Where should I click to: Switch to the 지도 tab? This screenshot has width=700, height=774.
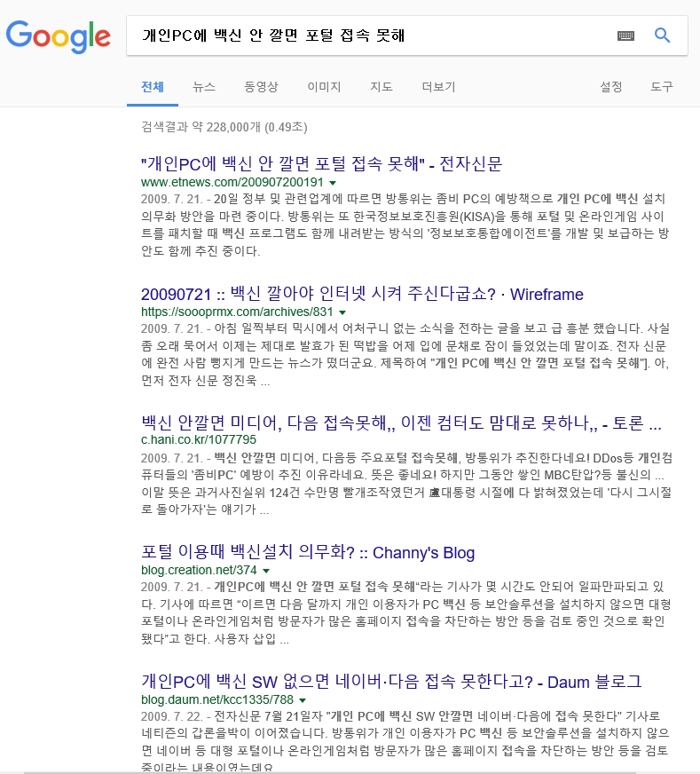381,87
